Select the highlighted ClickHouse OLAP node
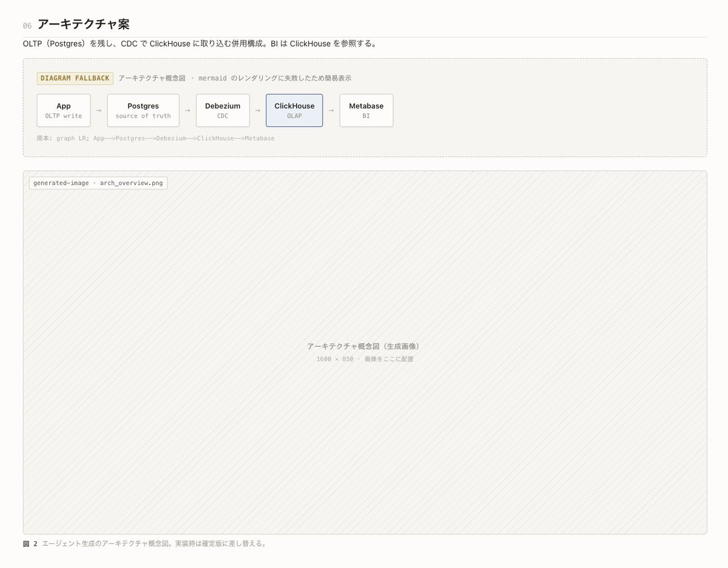 coord(294,110)
